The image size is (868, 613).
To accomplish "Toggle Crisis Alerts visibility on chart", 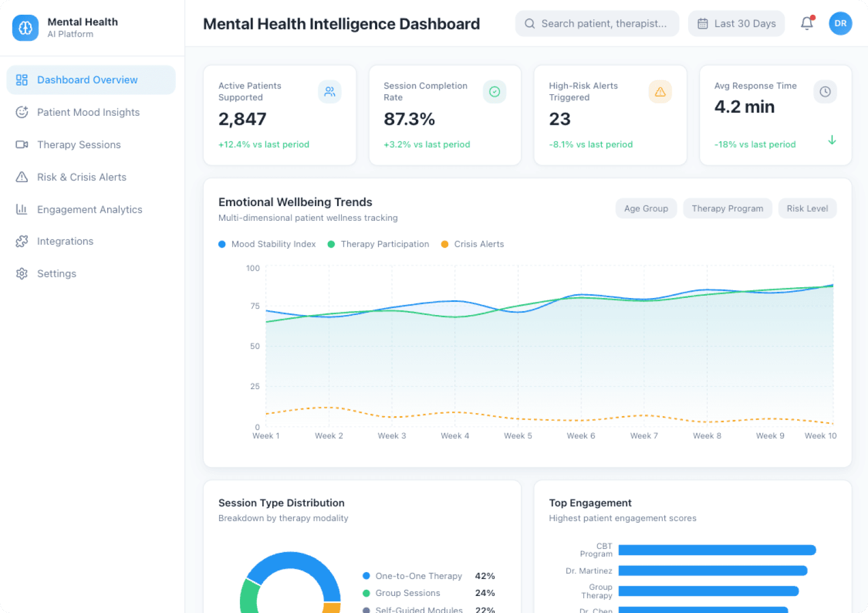I will pos(472,244).
